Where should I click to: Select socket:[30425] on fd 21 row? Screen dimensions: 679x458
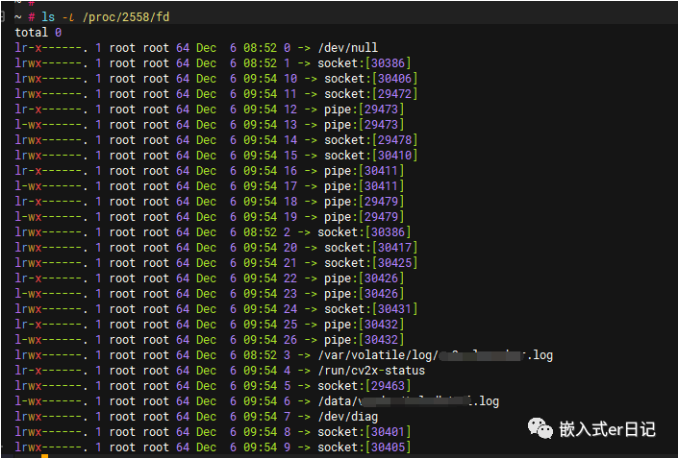click(371, 263)
